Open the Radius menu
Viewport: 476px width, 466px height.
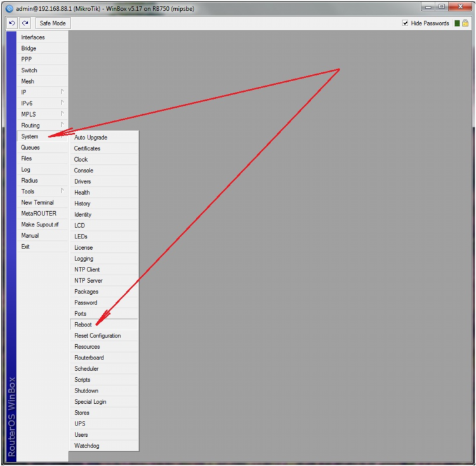42,181
